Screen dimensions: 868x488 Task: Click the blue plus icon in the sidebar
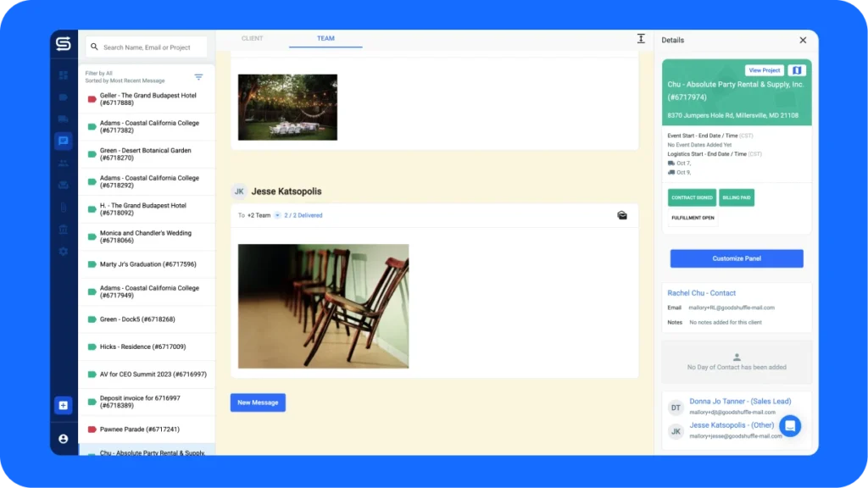click(x=64, y=405)
